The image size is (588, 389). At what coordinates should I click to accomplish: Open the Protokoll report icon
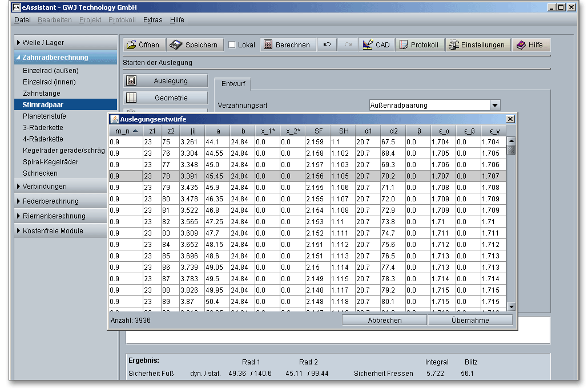pyautogui.click(x=403, y=45)
